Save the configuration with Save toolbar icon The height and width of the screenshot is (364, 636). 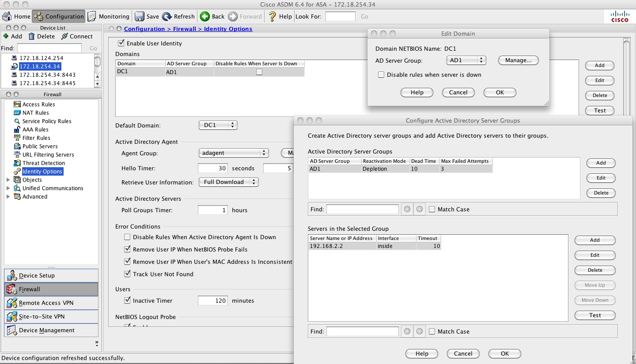pyautogui.click(x=147, y=16)
